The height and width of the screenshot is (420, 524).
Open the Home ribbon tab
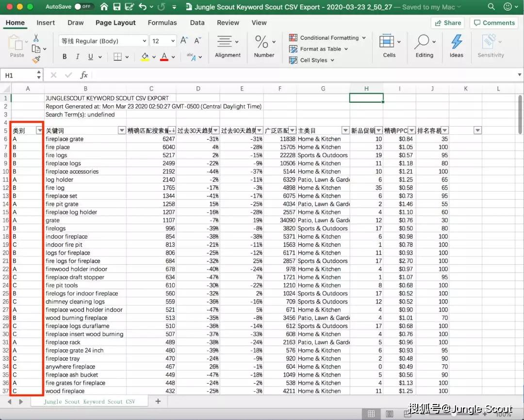15,23
